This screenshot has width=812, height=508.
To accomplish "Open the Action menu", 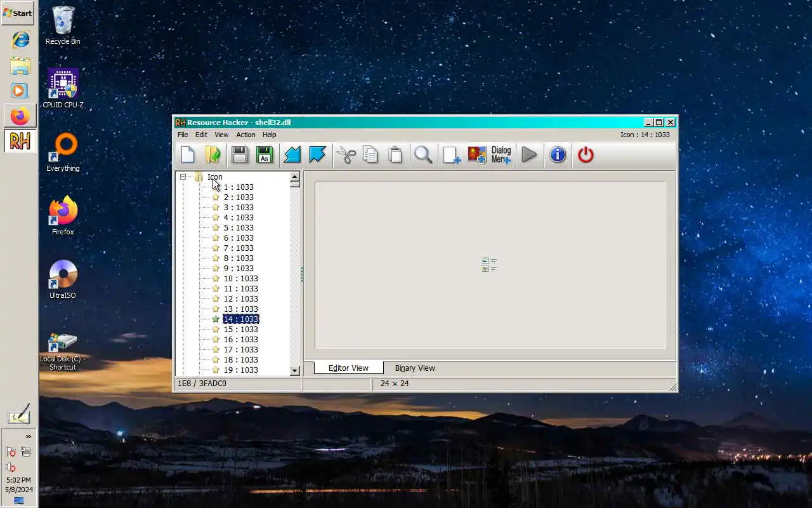I will point(246,135).
